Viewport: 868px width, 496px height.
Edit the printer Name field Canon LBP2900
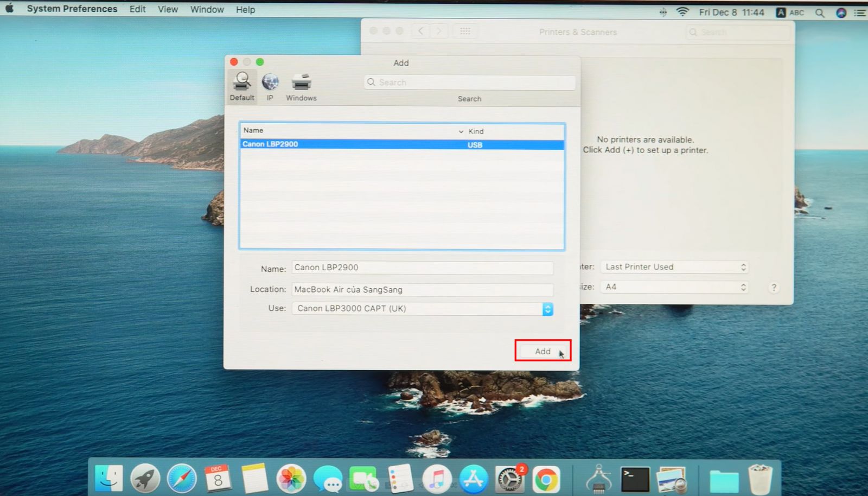(x=423, y=268)
